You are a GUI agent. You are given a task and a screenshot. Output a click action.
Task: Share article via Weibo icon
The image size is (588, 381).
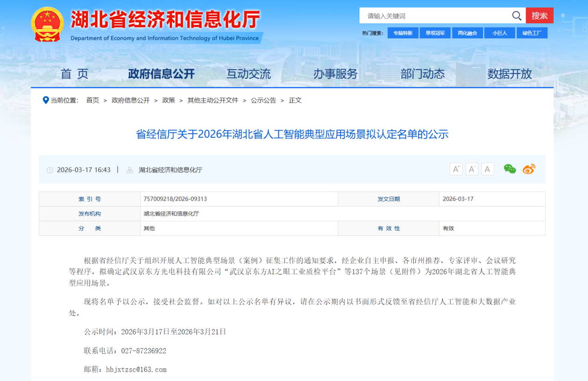529,169
